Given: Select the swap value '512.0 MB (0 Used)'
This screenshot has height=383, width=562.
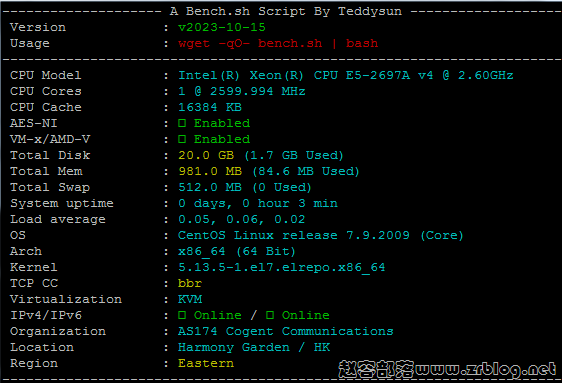Looking at the screenshot, I should pyautogui.click(x=245, y=187).
